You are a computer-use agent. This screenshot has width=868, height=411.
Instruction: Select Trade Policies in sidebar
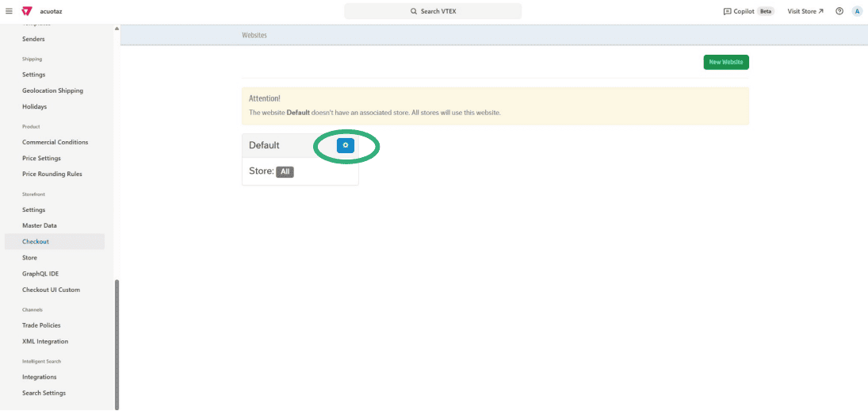[x=41, y=325]
